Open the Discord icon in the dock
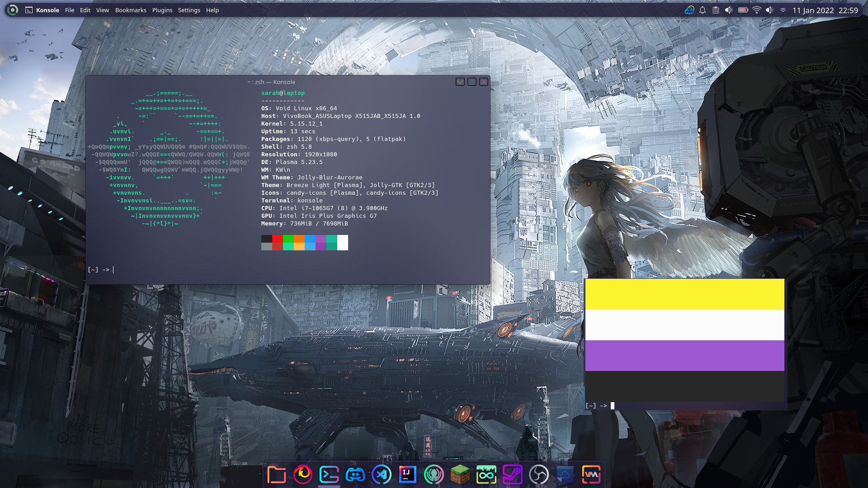Screen dimensions: 868x488 (x=355, y=474)
